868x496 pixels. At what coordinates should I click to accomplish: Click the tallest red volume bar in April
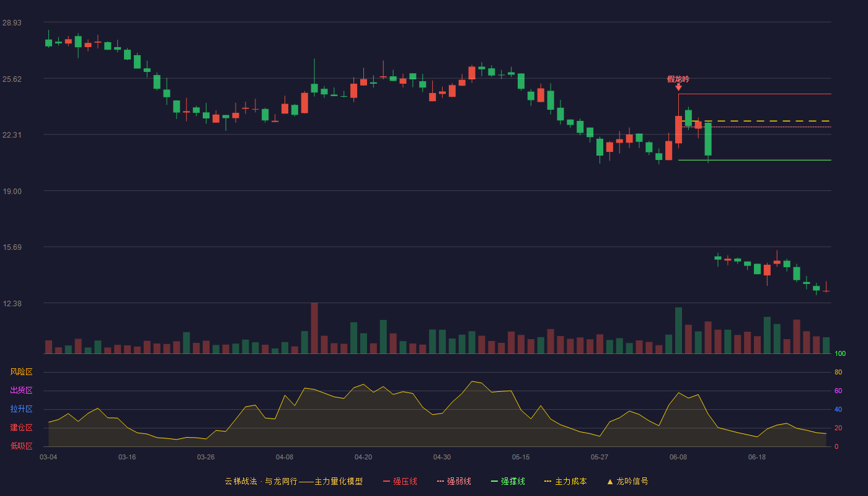tap(314, 328)
